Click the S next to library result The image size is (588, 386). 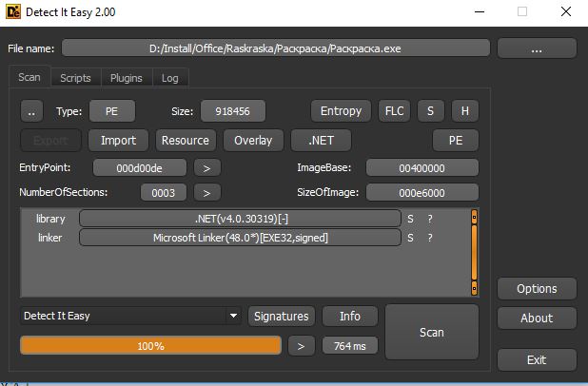[411, 219]
